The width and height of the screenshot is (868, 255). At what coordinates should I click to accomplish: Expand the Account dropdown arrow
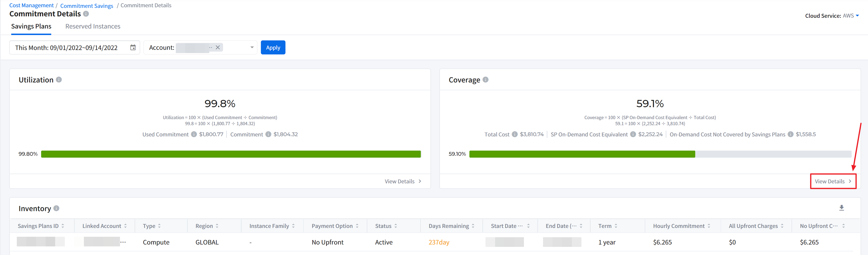252,48
